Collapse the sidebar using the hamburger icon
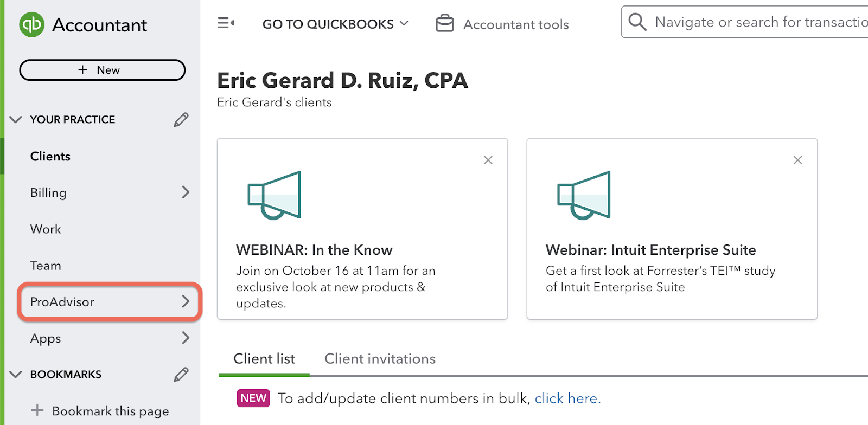Image resolution: width=868 pixels, height=425 pixels. coord(226,23)
